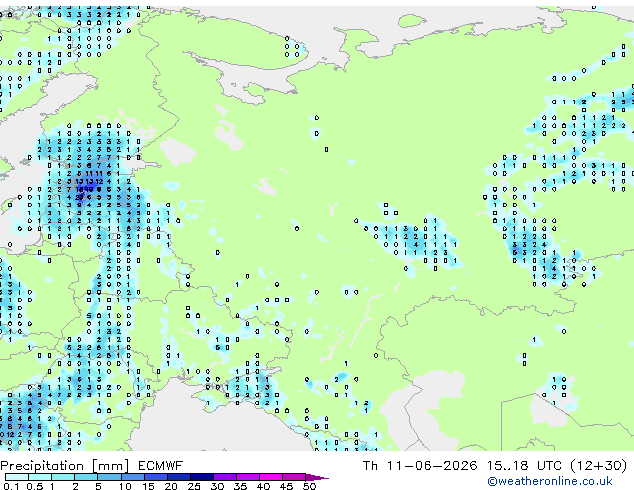Screen dimensions: 634x490
Task: Click the 40–45 mm magenta legend swatch
Action: click(271, 477)
